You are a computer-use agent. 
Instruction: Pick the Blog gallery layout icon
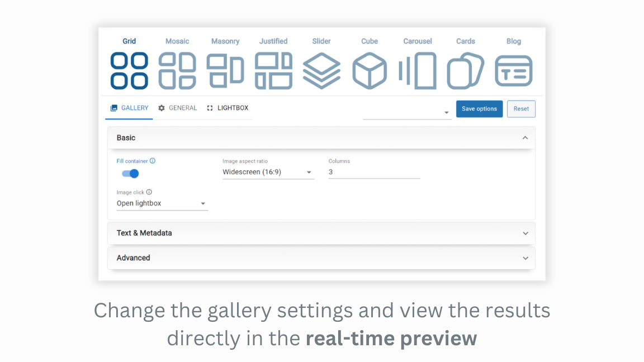pyautogui.click(x=514, y=70)
